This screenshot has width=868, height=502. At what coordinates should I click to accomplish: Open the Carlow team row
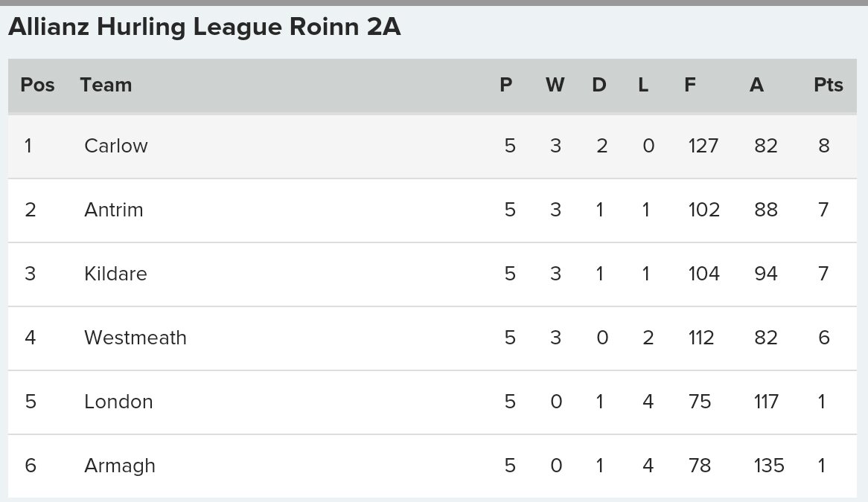click(433, 146)
